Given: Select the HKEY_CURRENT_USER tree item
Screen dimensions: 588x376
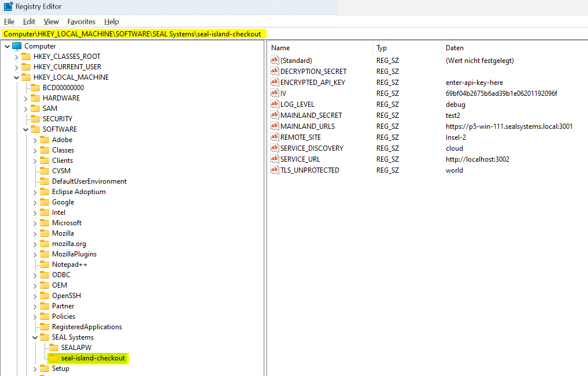Looking at the screenshot, I should pos(66,66).
